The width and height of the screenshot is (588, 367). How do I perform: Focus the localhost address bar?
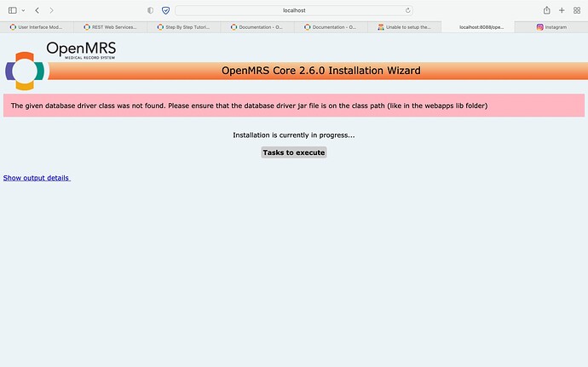point(294,10)
